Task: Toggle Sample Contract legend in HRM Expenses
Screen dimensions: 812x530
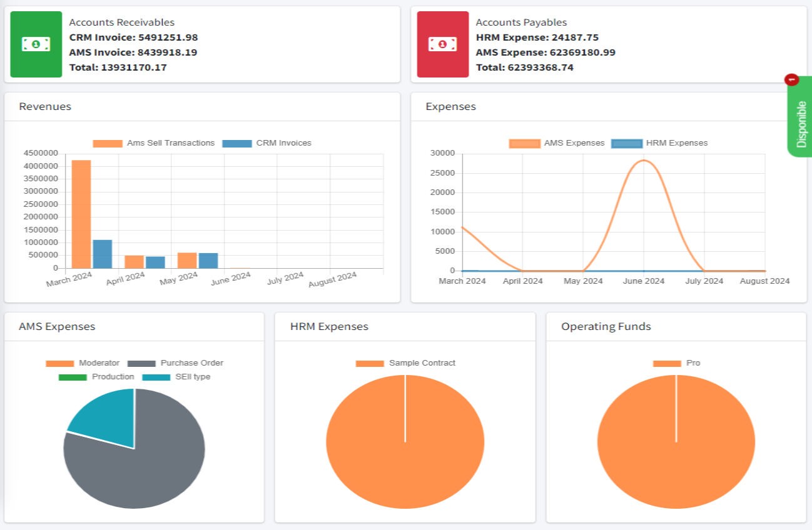Action: point(405,363)
